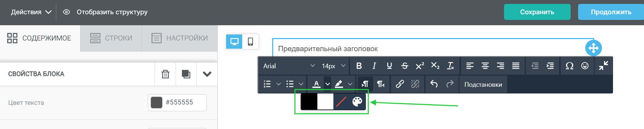
Task: Select the no-color red slash swatch
Action: tap(341, 102)
